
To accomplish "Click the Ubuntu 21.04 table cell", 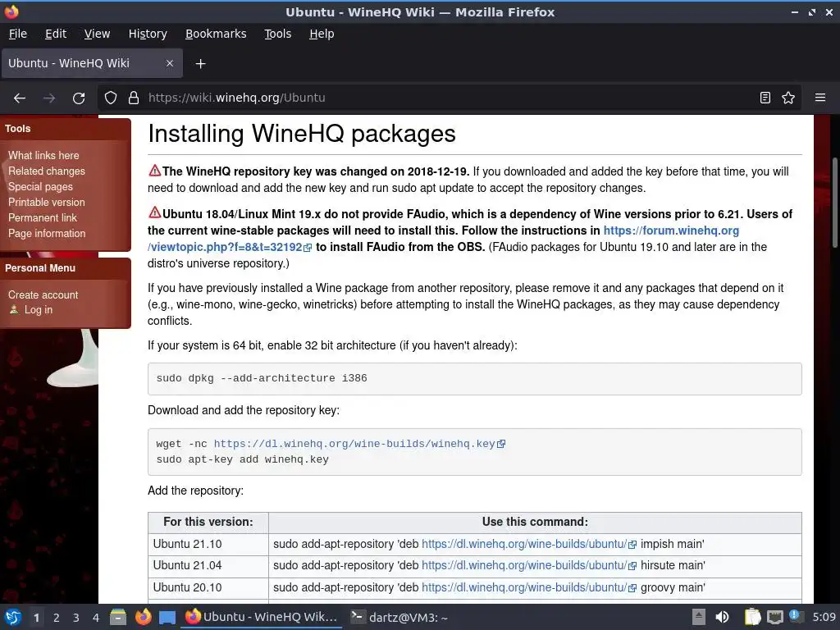I will (208, 566).
